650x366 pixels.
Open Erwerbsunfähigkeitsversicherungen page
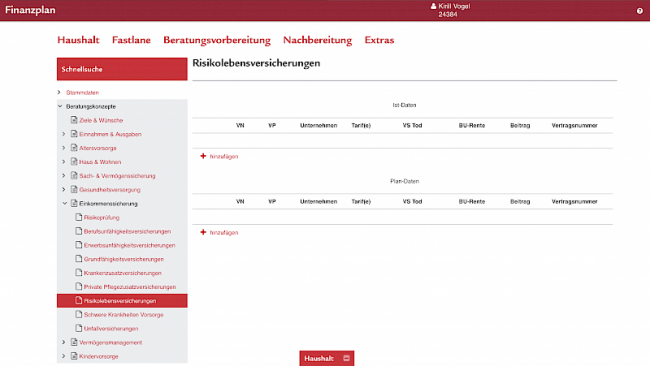(x=129, y=245)
